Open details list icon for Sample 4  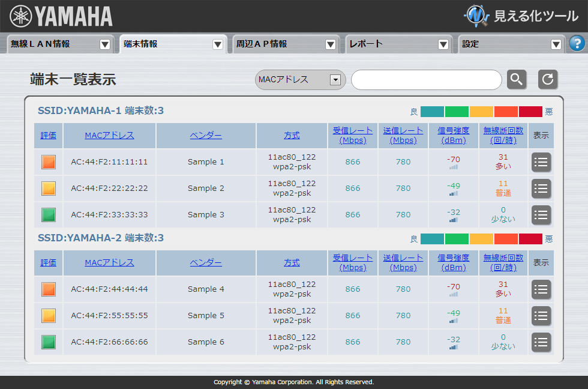(x=541, y=289)
